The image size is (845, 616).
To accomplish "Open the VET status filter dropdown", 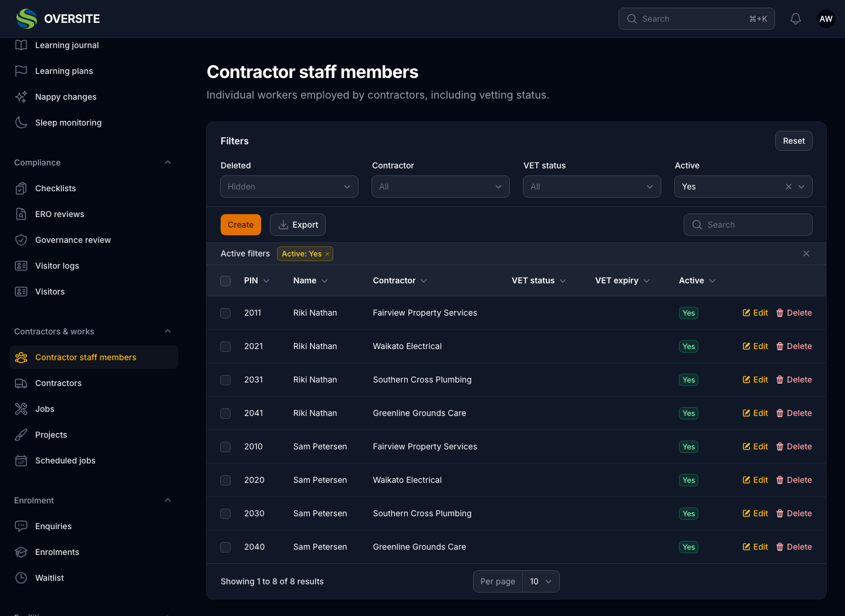I will [x=592, y=187].
